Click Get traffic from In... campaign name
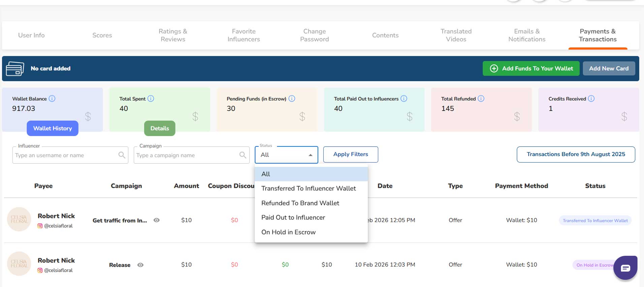Image resolution: width=644 pixels, height=287 pixels. tap(120, 220)
